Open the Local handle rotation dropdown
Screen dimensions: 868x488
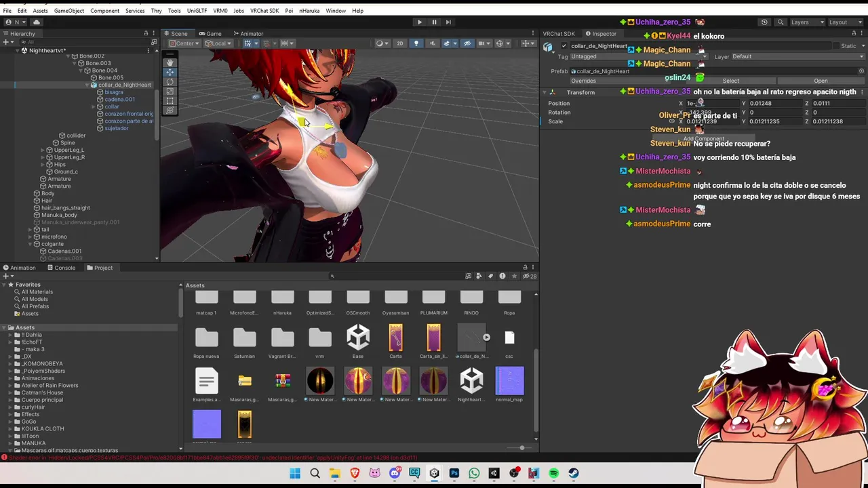tap(218, 43)
